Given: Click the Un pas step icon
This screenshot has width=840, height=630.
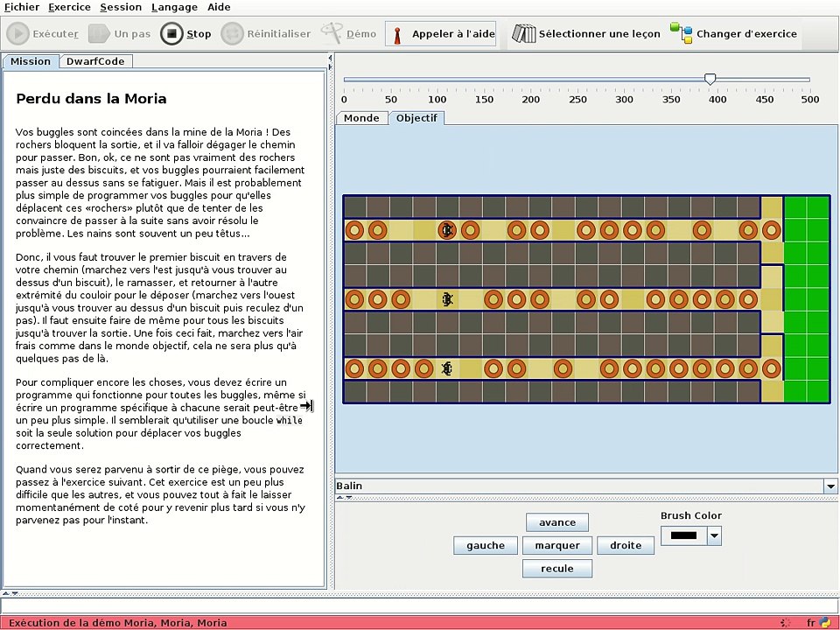Looking at the screenshot, I should click(99, 34).
